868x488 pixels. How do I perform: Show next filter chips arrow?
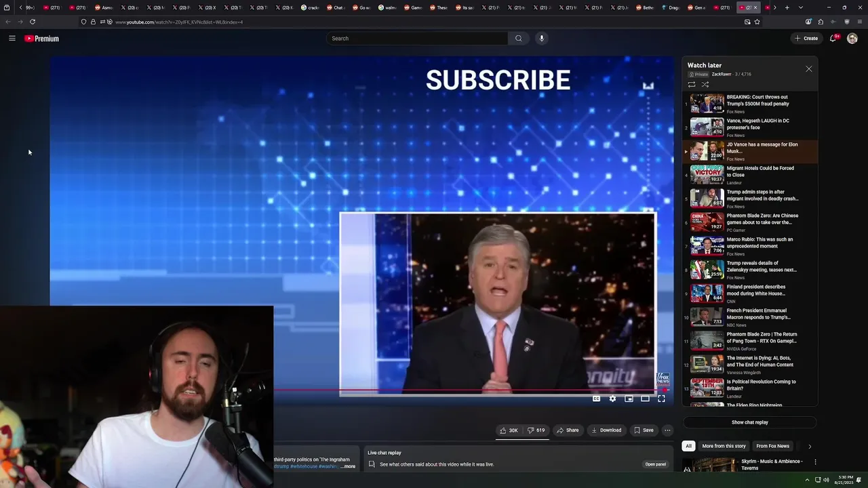click(809, 446)
